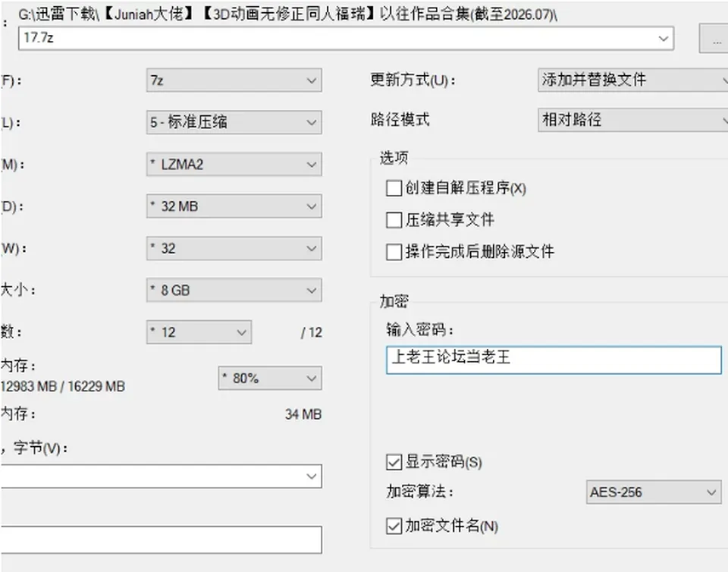Click the 12983 MB / 16229 MB memory text
The image size is (728, 572).
(x=63, y=386)
